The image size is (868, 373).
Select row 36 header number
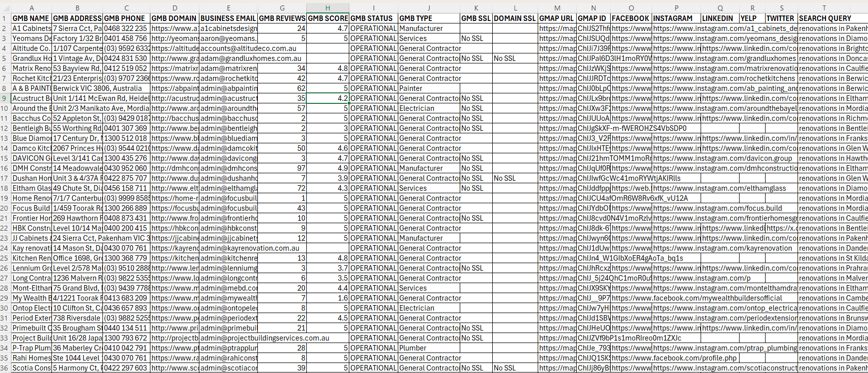pyautogui.click(x=5, y=368)
